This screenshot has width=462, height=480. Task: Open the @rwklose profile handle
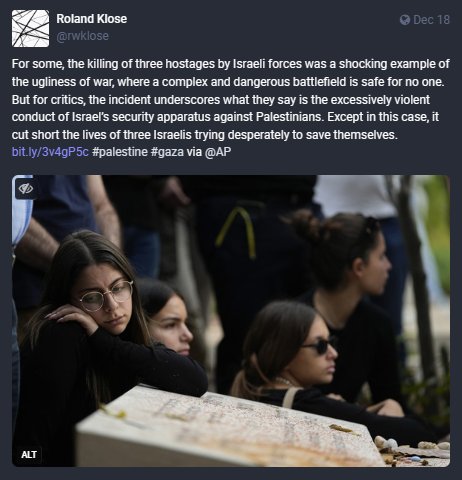coord(83,36)
